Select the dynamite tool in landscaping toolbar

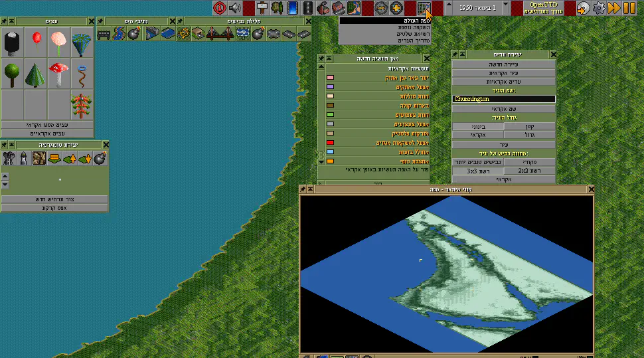pyautogui.click(x=100, y=158)
